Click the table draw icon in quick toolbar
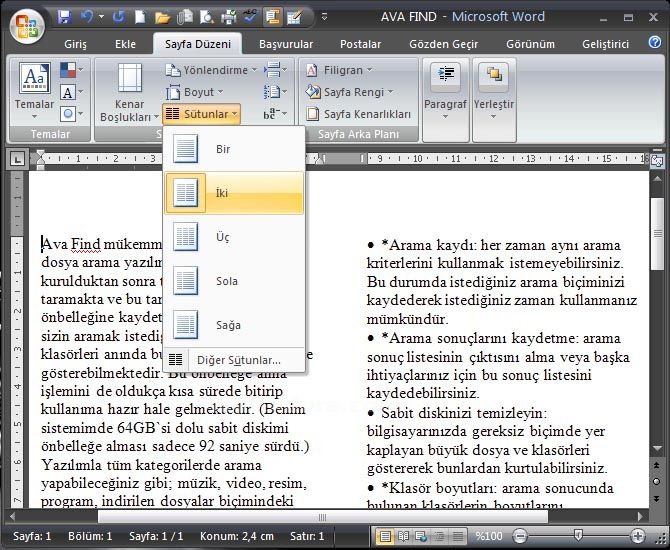Screen dimensions: 670x550 tap(294, 17)
